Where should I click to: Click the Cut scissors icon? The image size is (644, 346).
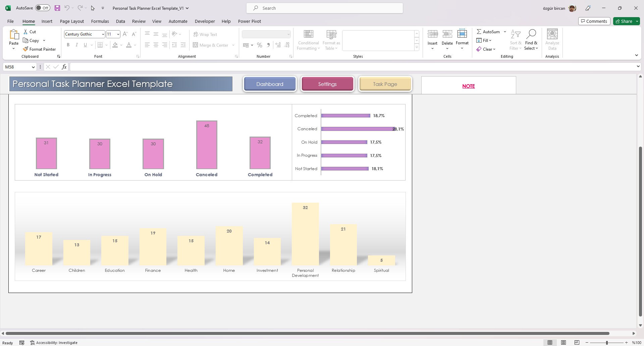point(25,32)
